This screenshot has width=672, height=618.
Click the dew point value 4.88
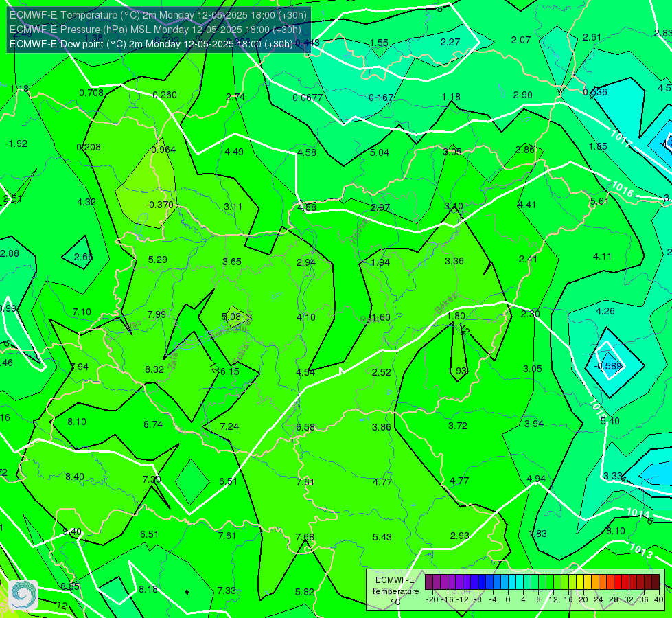[x=307, y=207]
